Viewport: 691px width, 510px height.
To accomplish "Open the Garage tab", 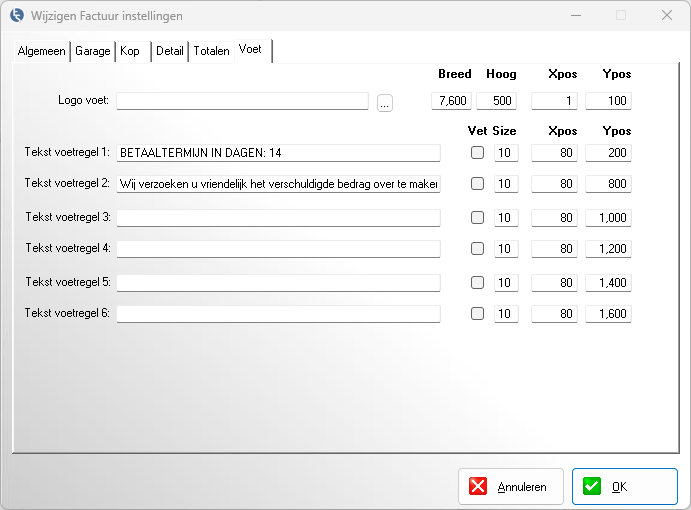I will tap(93, 51).
